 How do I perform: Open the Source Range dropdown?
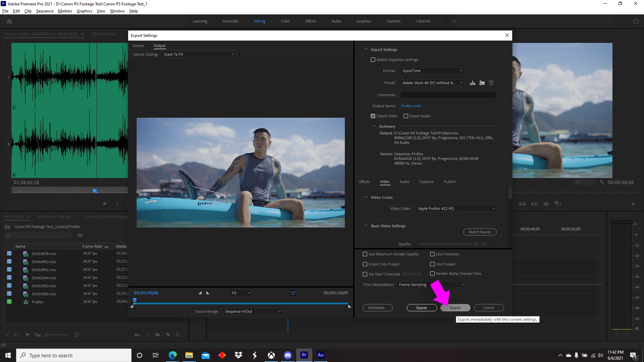[x=253, y=311]
